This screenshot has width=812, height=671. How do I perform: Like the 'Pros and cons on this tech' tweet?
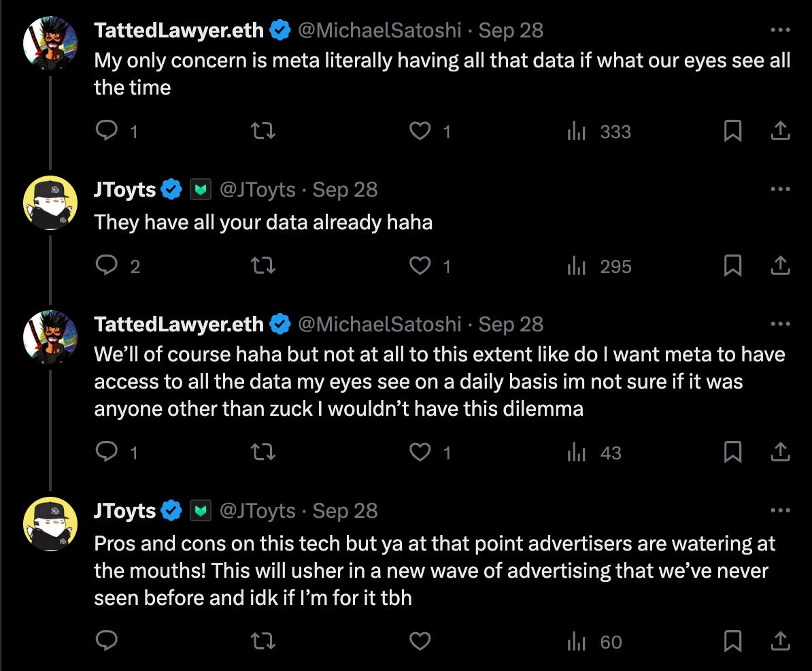pyautogui.click(x=420, y=641)
